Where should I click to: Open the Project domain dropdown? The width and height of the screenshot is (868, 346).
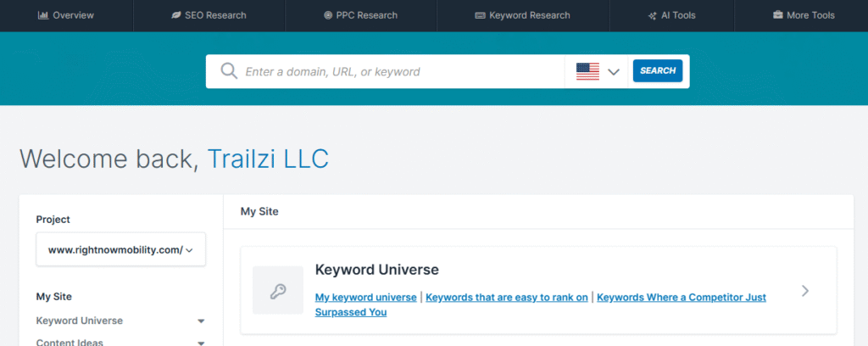tap(120, 249)
